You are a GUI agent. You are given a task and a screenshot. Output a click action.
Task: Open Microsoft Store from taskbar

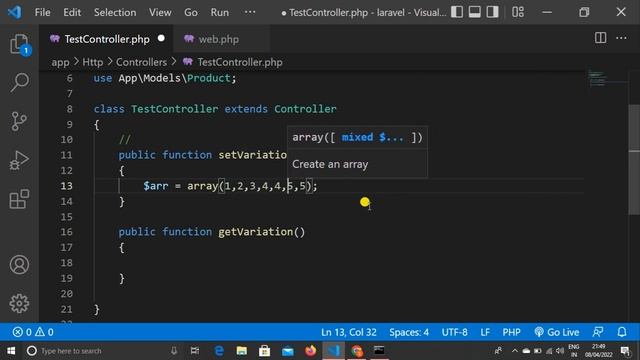coord(264,351)
